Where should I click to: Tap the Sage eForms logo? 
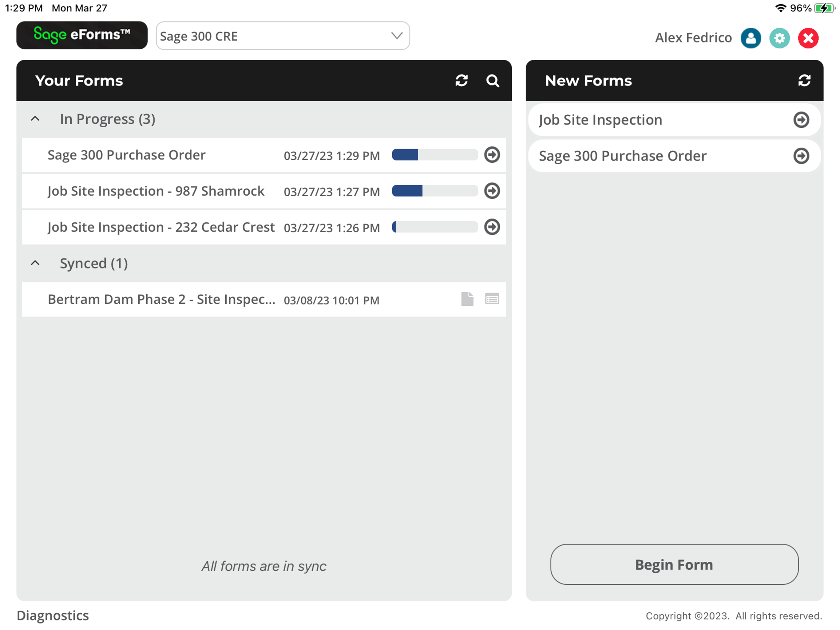pyautogui.click(x=82, y=35)
